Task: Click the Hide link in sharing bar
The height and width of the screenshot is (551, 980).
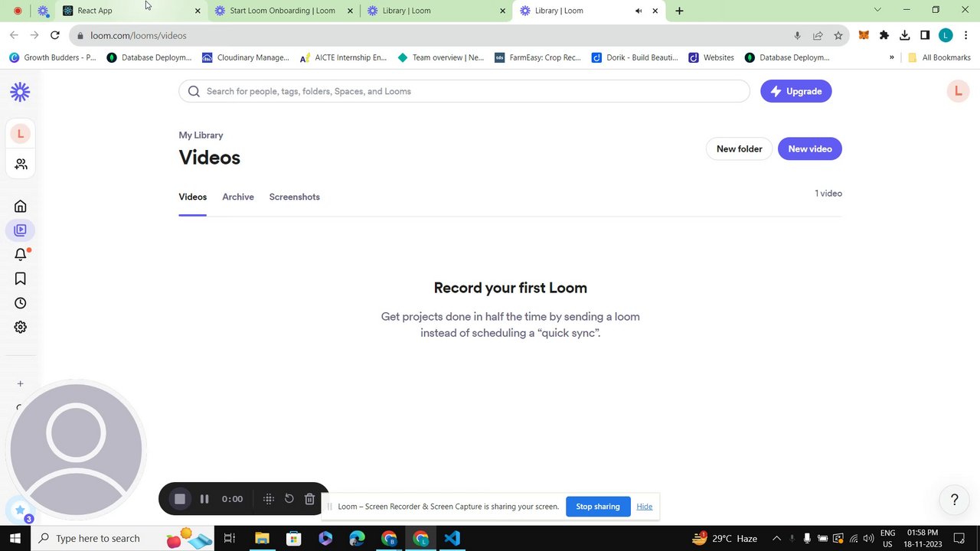Action: coord(645,507)
